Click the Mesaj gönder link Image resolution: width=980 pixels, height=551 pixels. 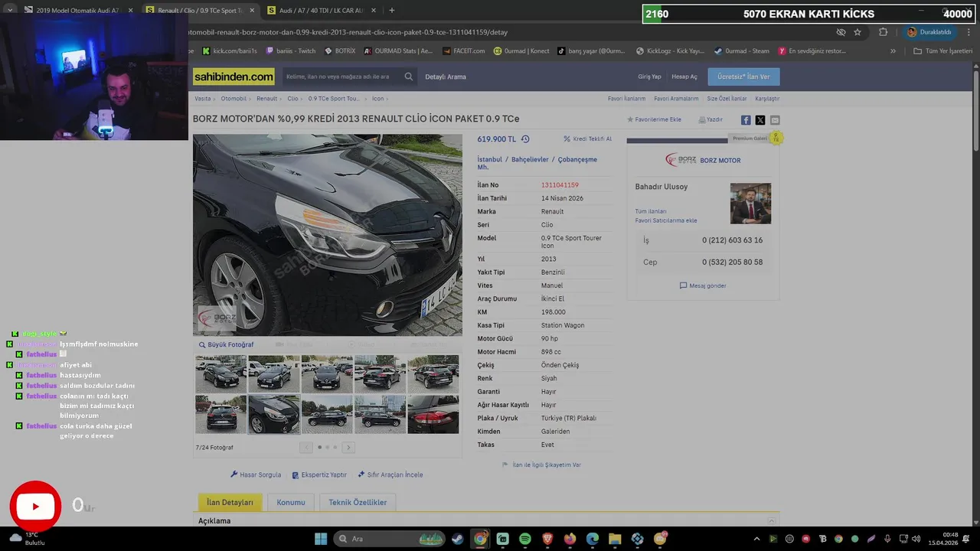(703, 285)
